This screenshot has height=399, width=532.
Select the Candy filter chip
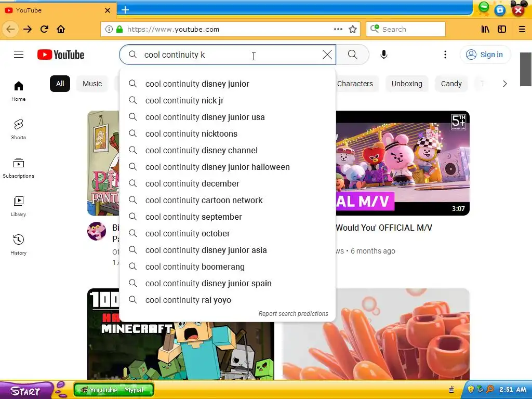(x=451, y=84)
